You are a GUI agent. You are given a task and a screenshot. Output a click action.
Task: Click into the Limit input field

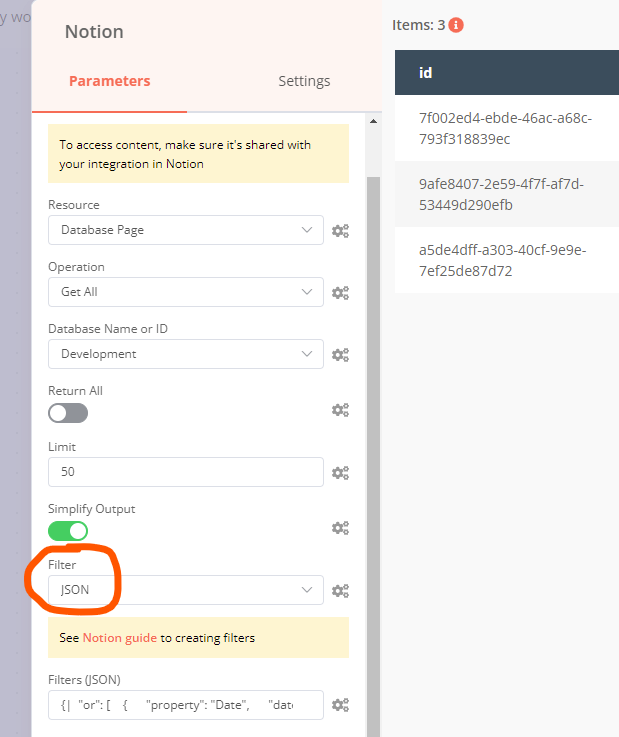[186, 472]
